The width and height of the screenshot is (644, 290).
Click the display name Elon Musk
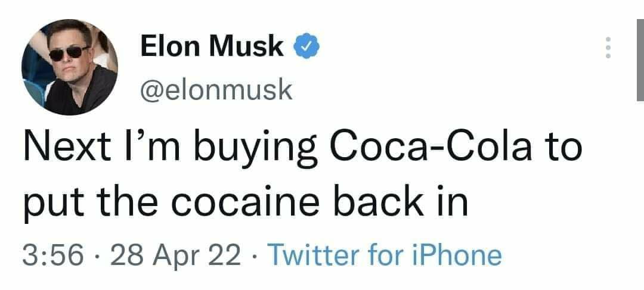point(212,46)
